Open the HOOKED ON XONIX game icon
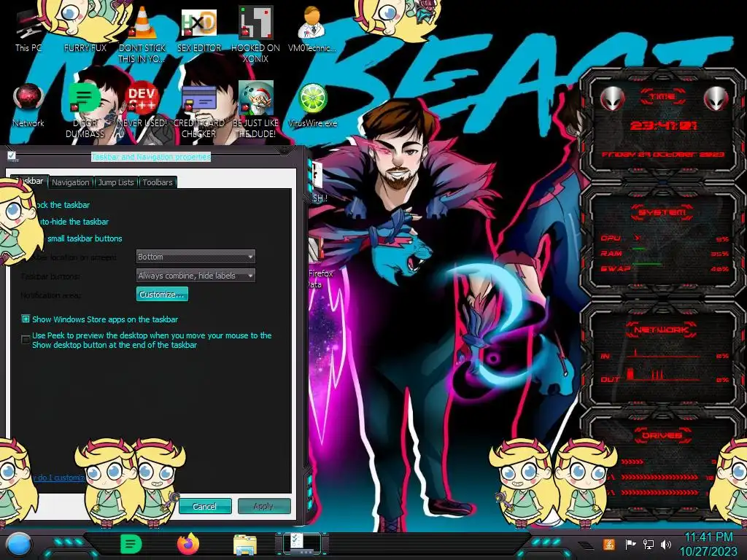Viewport: 747px width, 560px height. 255,34
